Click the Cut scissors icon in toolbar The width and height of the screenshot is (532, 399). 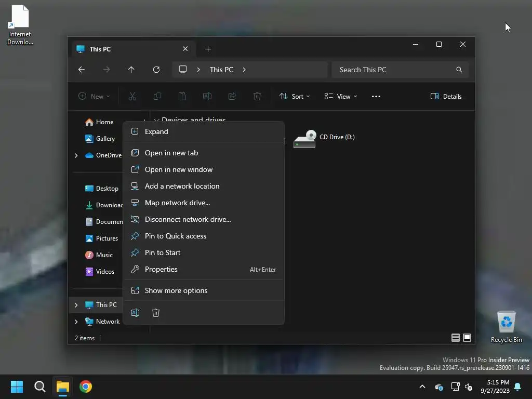[x=132, y=96]
